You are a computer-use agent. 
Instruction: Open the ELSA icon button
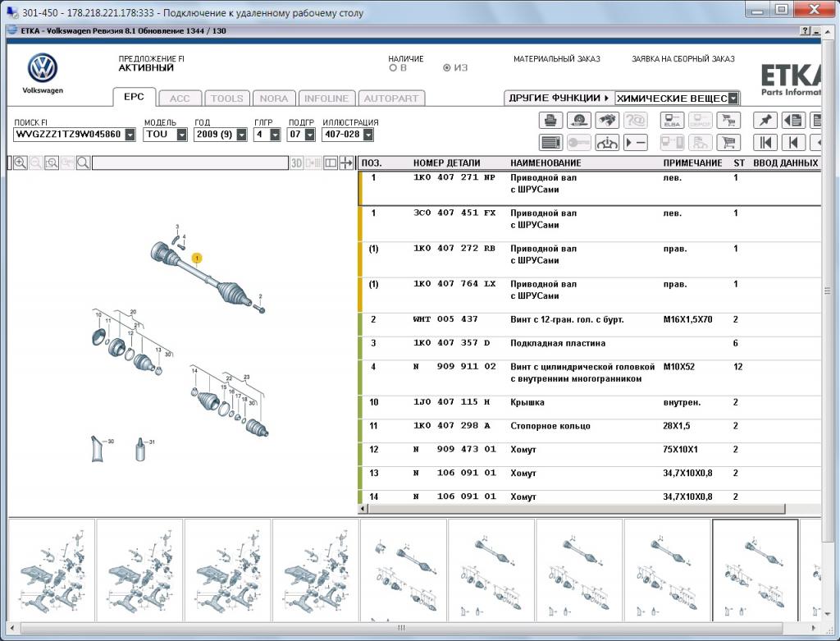click(672, 120)
